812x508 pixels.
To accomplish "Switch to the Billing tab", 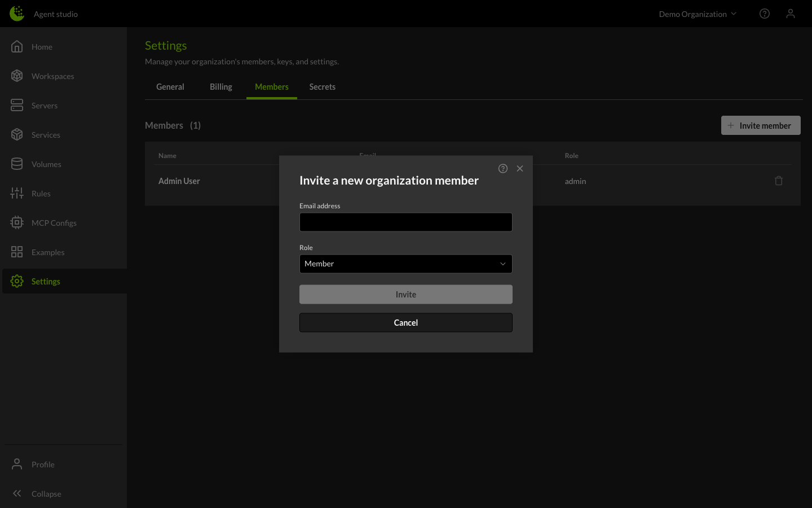I will 220,86.
